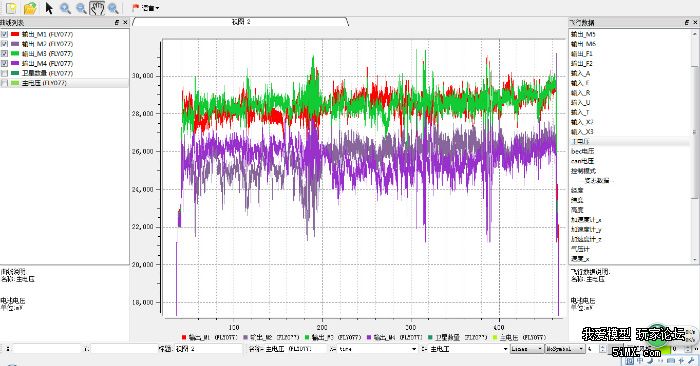Viewport: 700px width, 366px height.
Task: Click 输出_M4 legend entry below chart
Action: [394, 337]
